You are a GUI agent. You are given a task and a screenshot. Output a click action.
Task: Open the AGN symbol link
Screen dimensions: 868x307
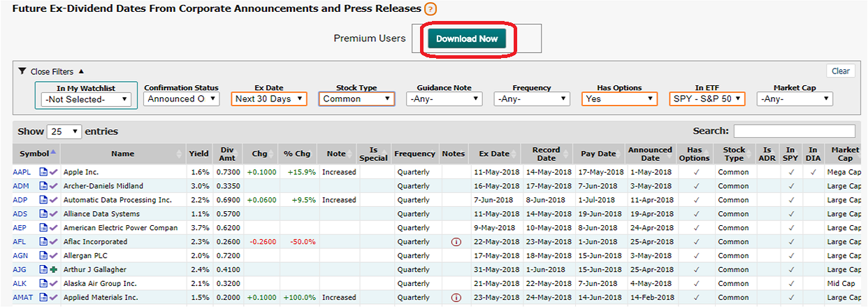click(21, 256)
